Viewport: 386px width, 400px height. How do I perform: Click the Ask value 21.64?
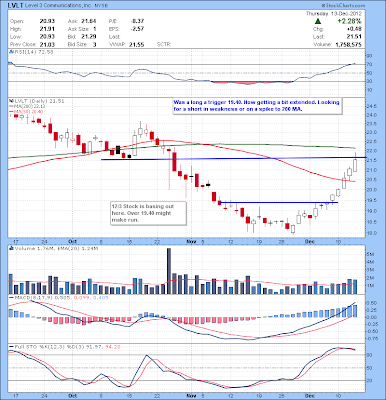[89, 21]
